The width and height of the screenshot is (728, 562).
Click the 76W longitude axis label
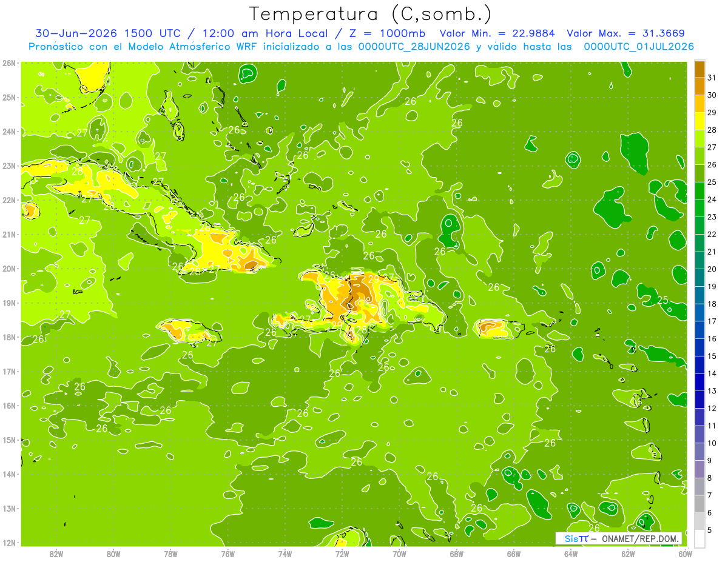click(x=227, y=554)
